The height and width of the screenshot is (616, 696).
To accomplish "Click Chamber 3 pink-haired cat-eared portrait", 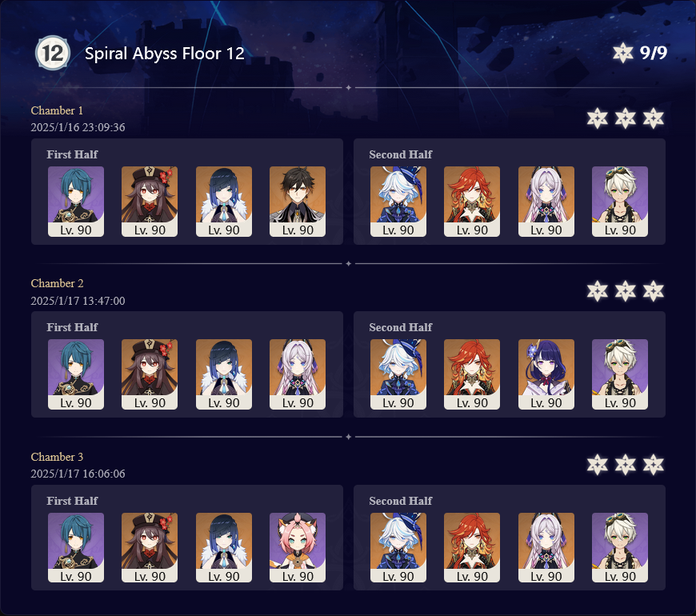I will tap(298, 547).
